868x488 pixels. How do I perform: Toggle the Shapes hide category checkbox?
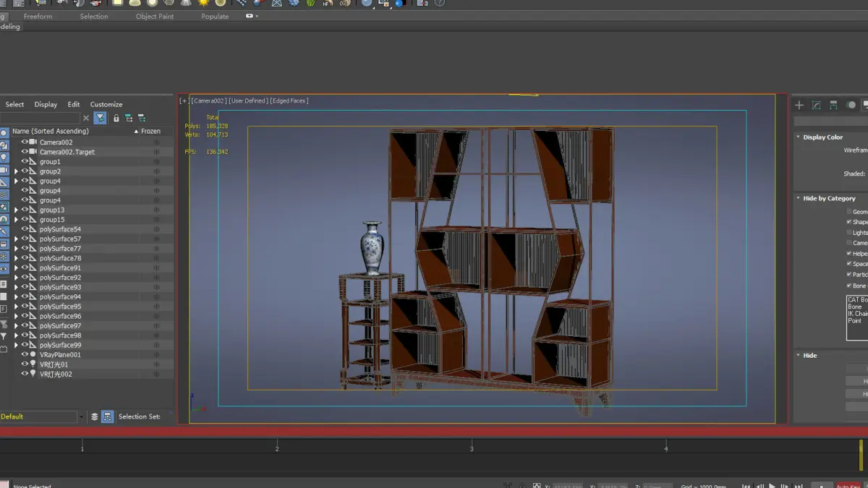[849, 222]
